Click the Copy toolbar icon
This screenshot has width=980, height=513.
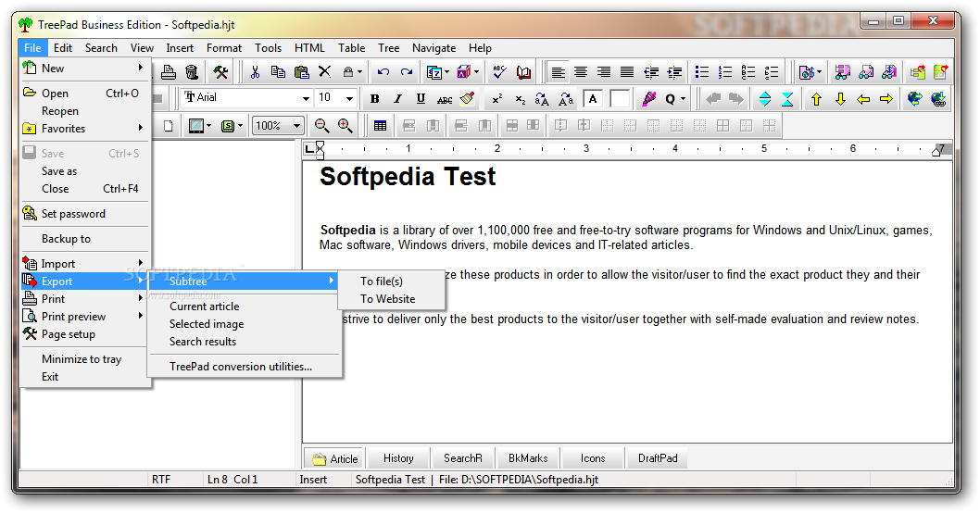[278, 72]
